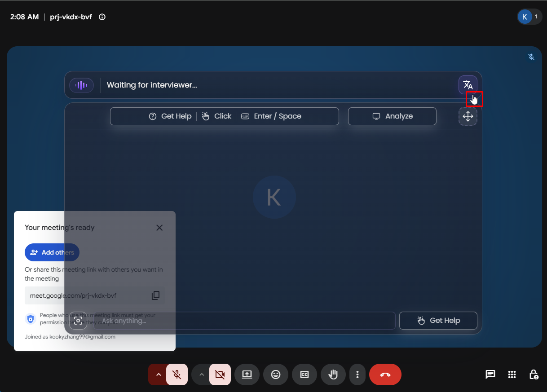Viewport: 547px width, 392px height.
Task: Toggle the camera off button
Action: coord(220,374)
